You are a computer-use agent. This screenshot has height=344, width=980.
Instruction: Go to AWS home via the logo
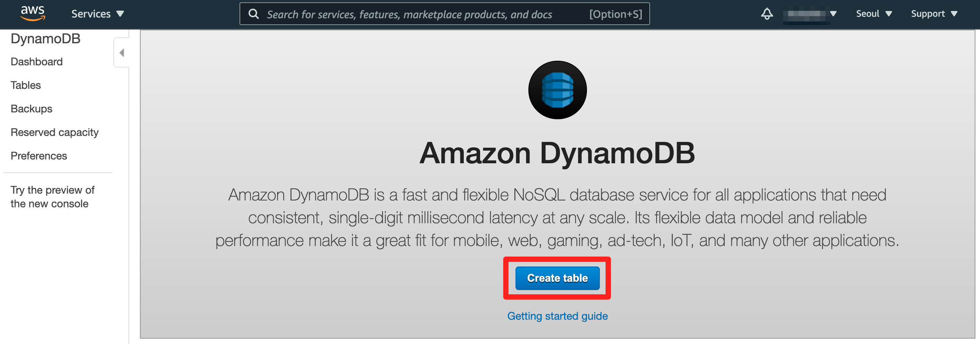33,14
